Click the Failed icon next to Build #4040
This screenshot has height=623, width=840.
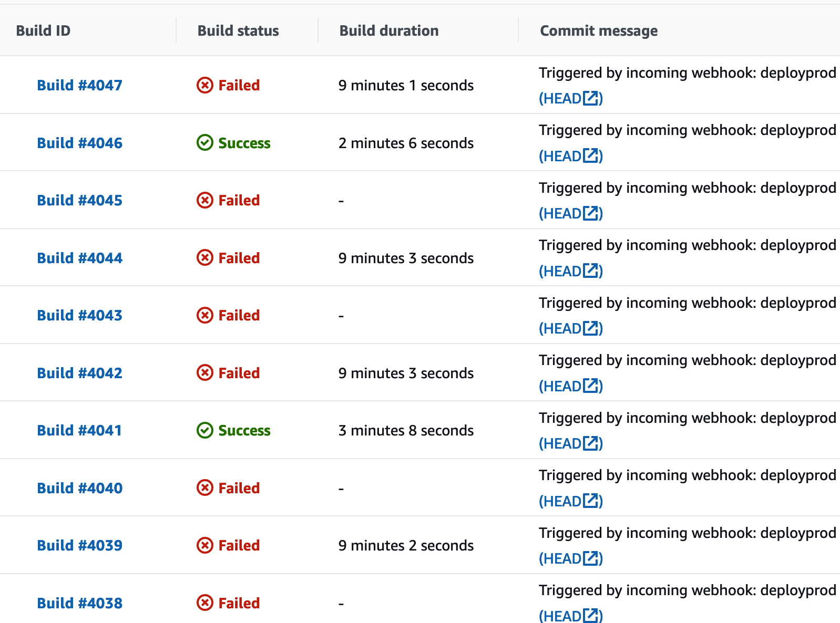pyautogui.click(x=205, y=487)
